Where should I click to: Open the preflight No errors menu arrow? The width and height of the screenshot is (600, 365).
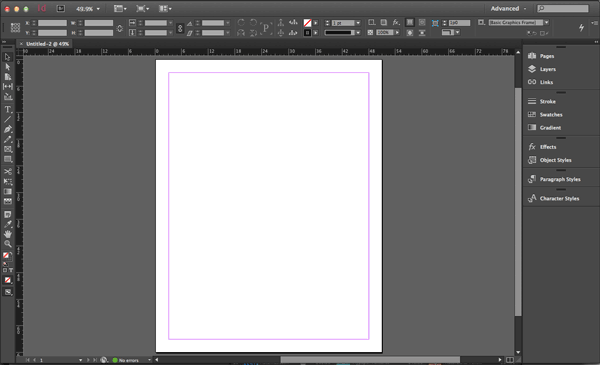coord(149,360)
